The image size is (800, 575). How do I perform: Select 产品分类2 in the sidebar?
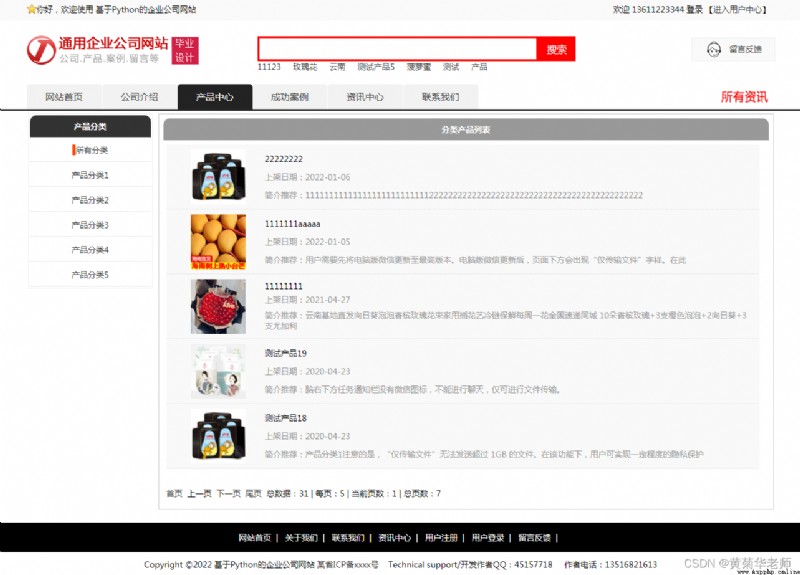coord(90,200)
